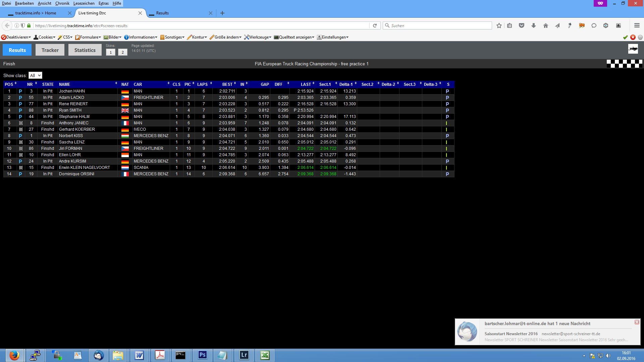644x362 pixels.
Task: Open Adobe Reader from the taskbar
Action: tap(160, 355)
